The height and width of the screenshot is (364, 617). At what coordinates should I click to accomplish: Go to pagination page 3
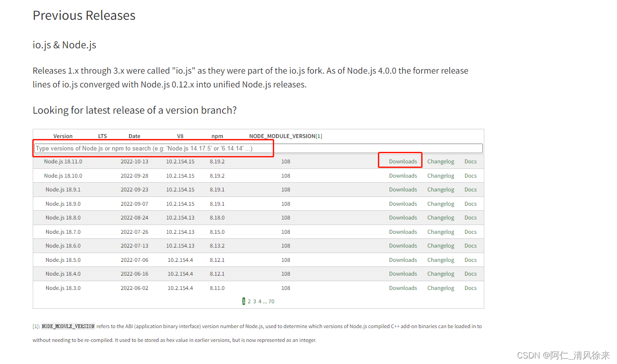click(x=254, y=301)
